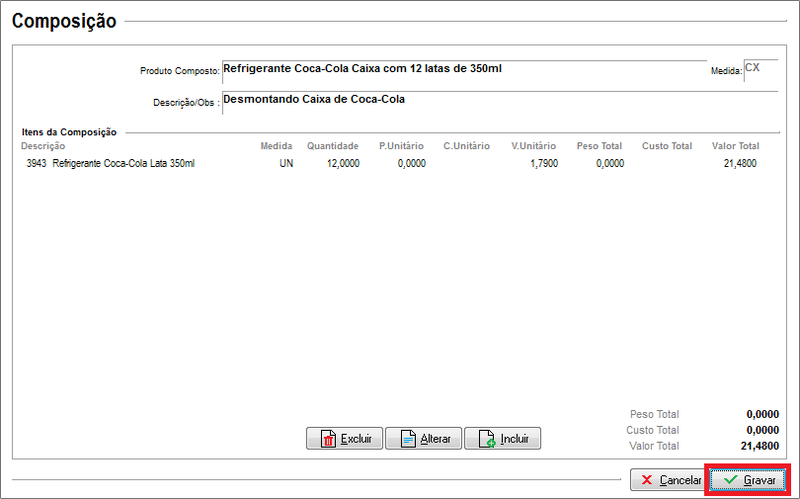Screen dimensions: 800x499
Task: Click the Valor Total column header
Action: click(x=735, y=146)
